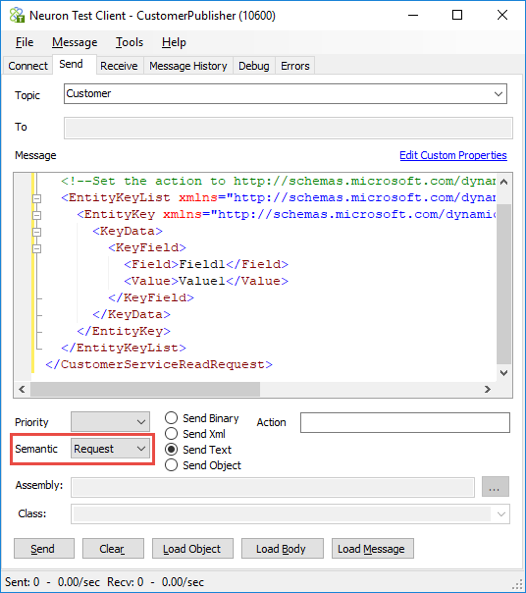Viewport: 526px width, 593px height.
Task: Open Edit Custom Properties link
Action: pos(453,155)
